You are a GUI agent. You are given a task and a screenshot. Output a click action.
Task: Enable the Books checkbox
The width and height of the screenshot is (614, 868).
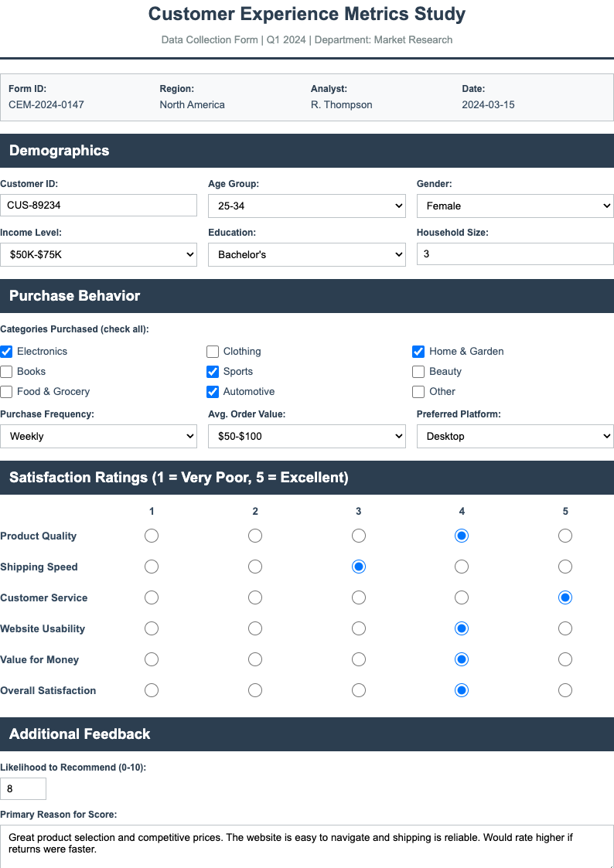[6, 372]
